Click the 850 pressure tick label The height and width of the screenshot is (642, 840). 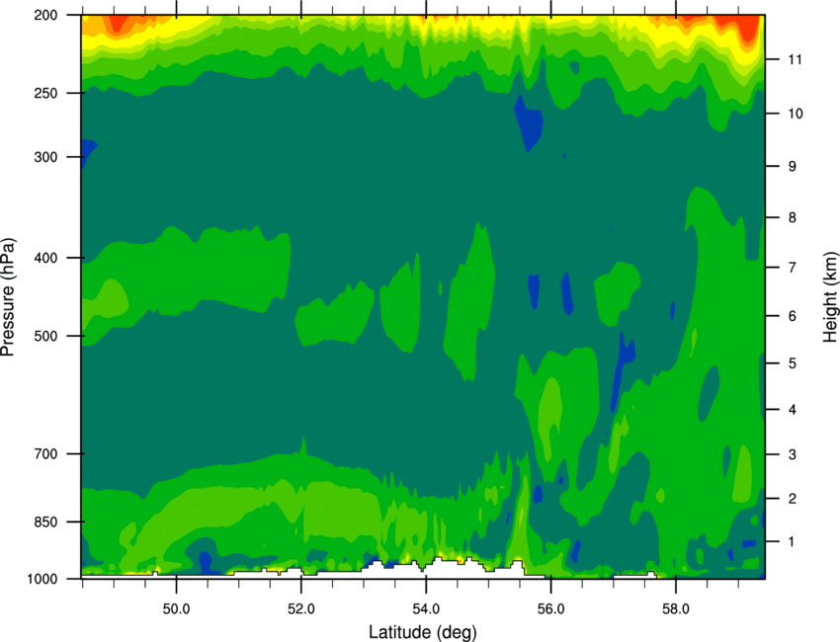(x=45, y=522)
